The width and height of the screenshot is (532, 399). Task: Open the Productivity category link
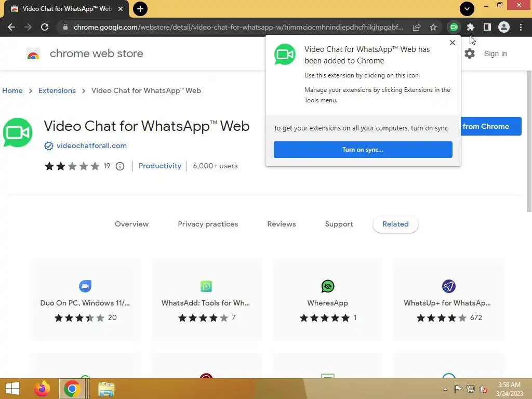(x=160, y=166)
